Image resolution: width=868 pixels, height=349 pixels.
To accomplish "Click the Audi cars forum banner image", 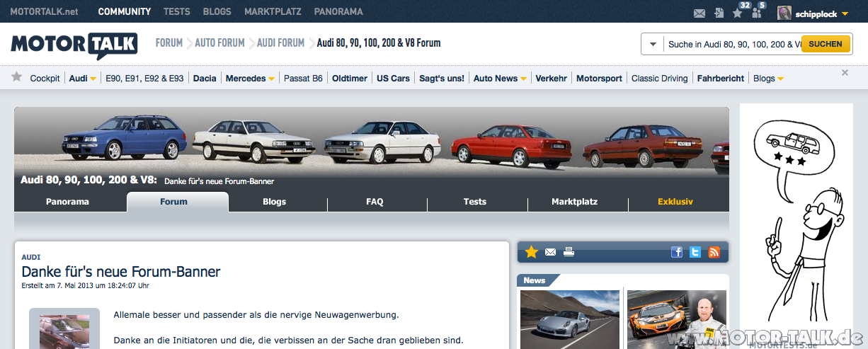I will pos(372,142).
